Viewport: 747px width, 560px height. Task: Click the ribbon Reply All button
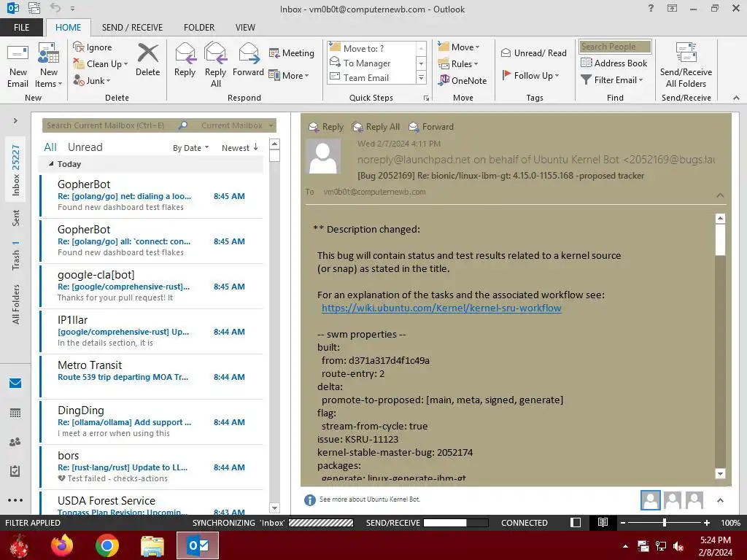[x=215, y=65]
